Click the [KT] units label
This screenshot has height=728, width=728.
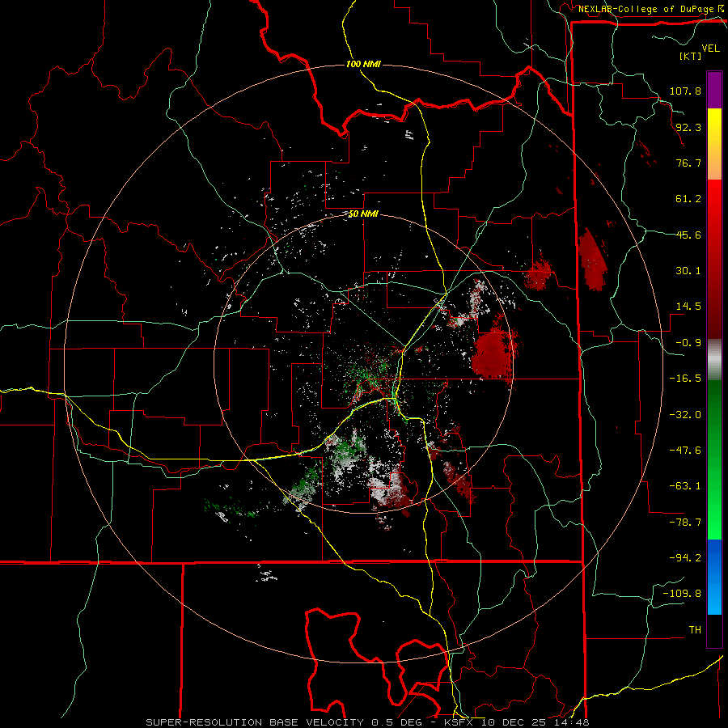[x=690, y=56]
